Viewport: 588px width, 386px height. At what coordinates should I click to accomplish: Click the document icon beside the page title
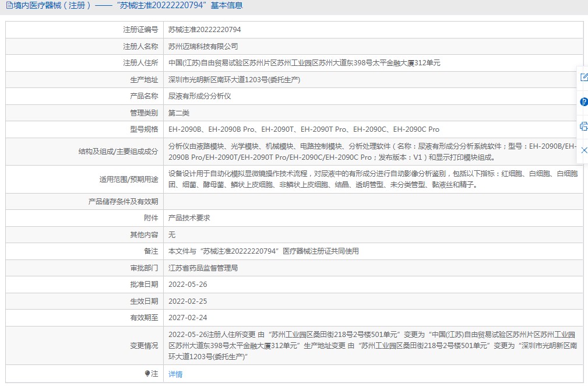pyautogui.click(x=9, y=5)
